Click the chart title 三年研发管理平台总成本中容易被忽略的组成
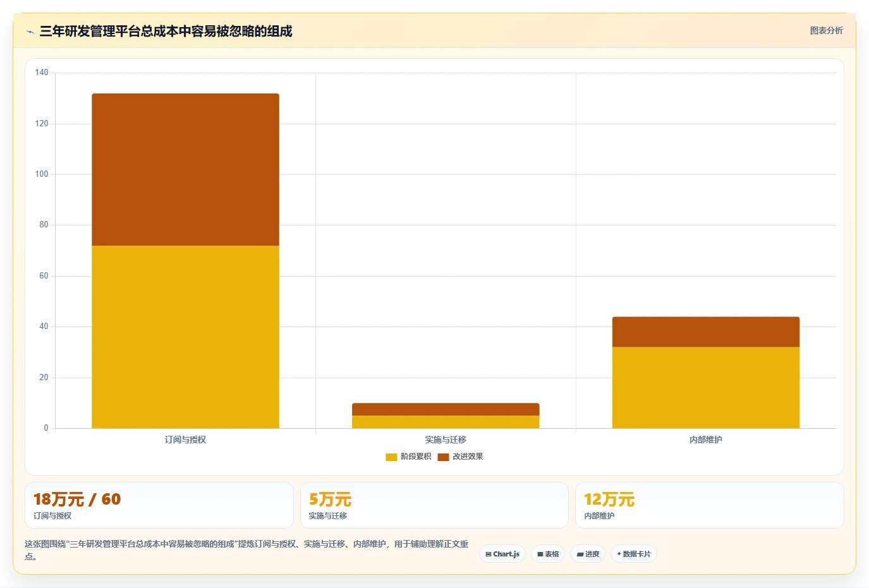This screenshot has height=588, width=869. 166,31
